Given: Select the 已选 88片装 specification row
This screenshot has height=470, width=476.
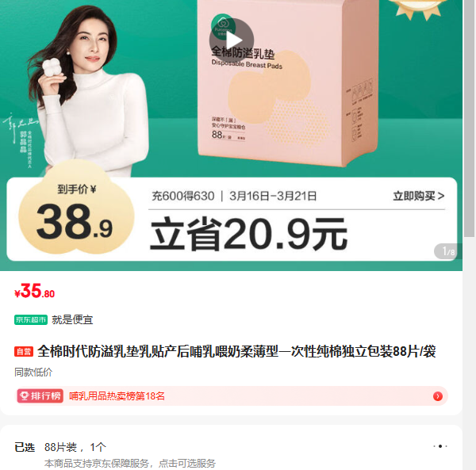Looking at the screenshot, I should click(231, 447).
